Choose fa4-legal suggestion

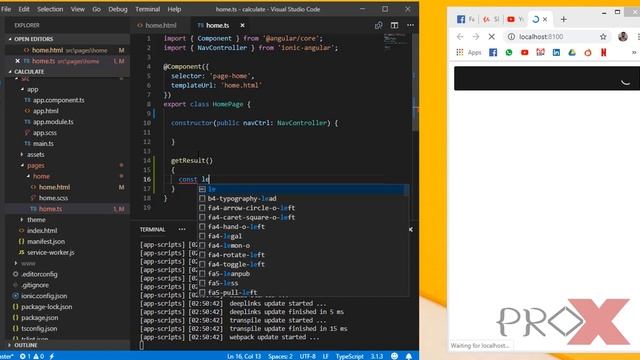[302, 236]
